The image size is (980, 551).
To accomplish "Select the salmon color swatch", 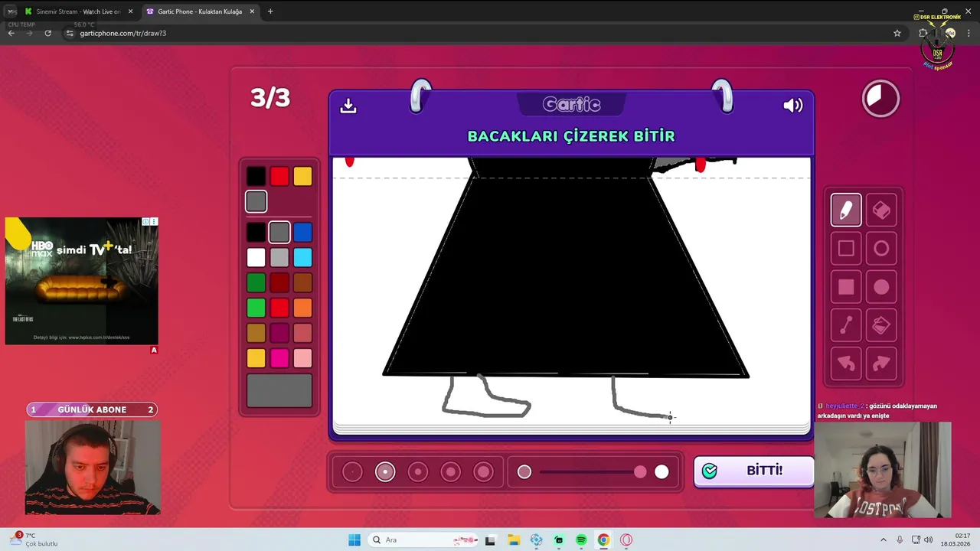I will (302, 333).
